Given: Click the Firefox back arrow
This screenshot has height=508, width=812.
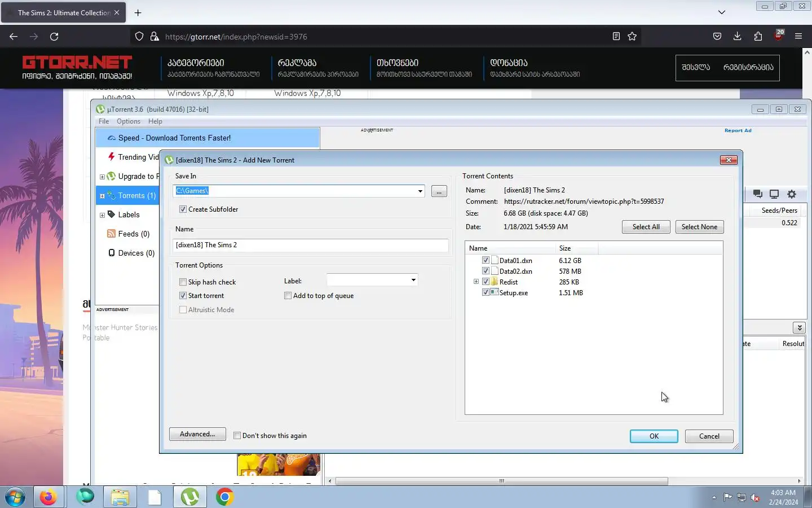Looking at the screenshot, I should coord(14,37).
